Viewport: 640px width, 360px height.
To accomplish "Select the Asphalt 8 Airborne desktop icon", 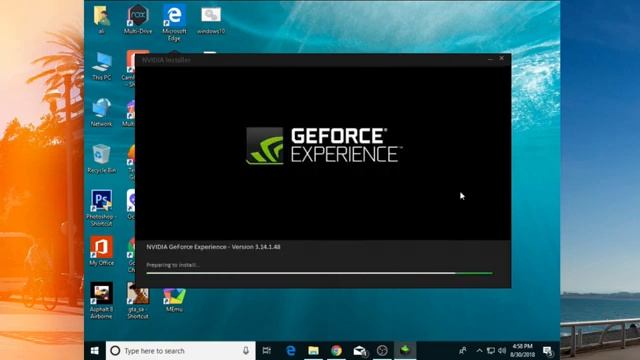I will (x=101, y=300).
